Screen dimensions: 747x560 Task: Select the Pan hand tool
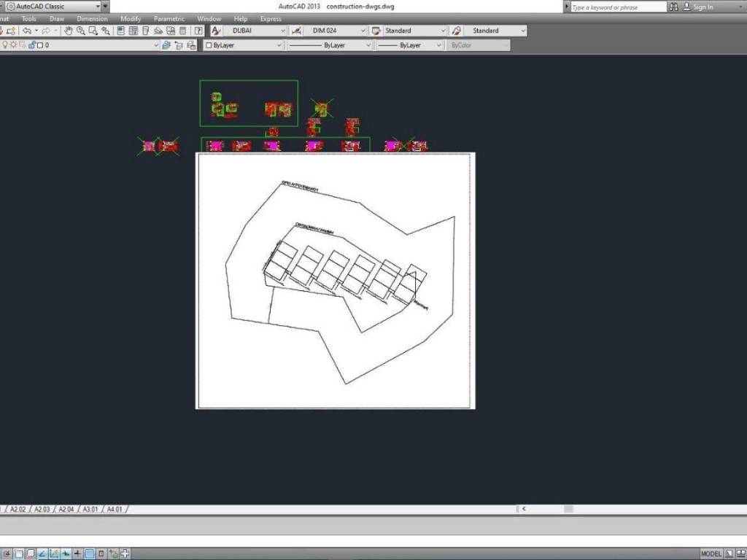(69, 31)
